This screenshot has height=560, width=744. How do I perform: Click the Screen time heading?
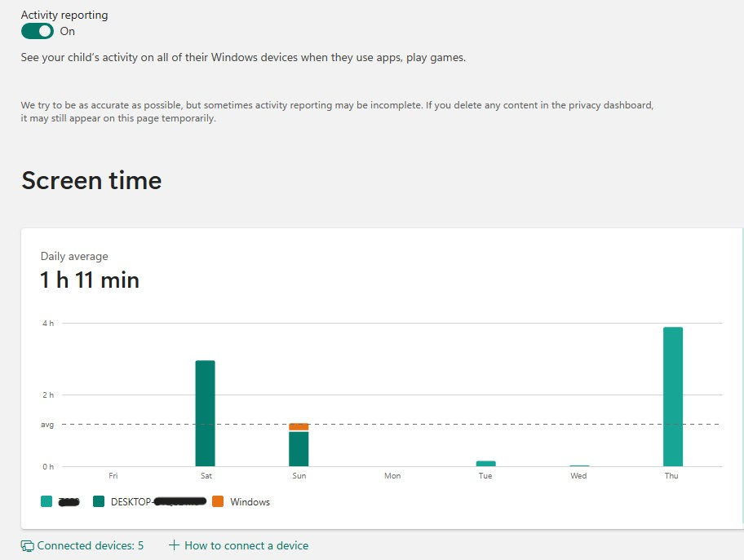coord(91,181)
